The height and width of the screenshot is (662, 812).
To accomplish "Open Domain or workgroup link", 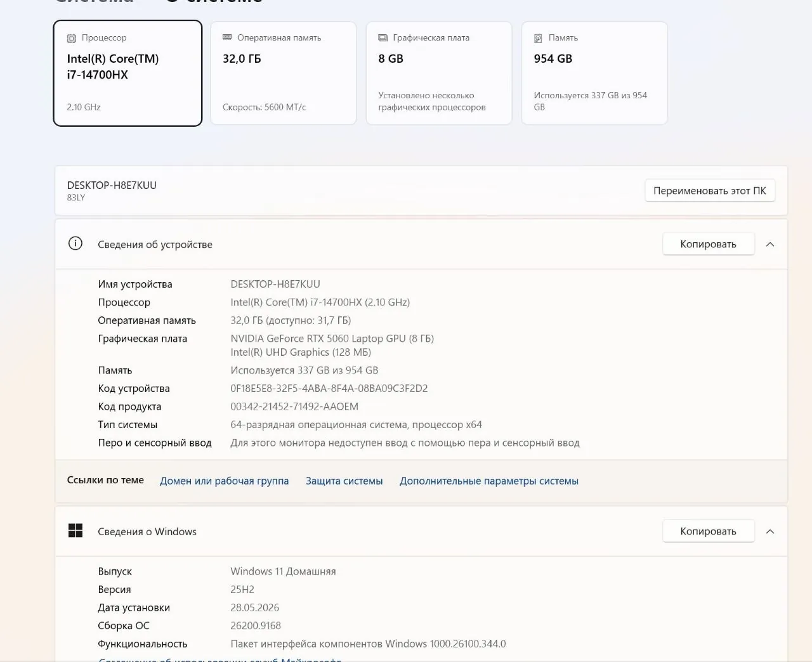I will pyautogui.click(x=224, y=481).
